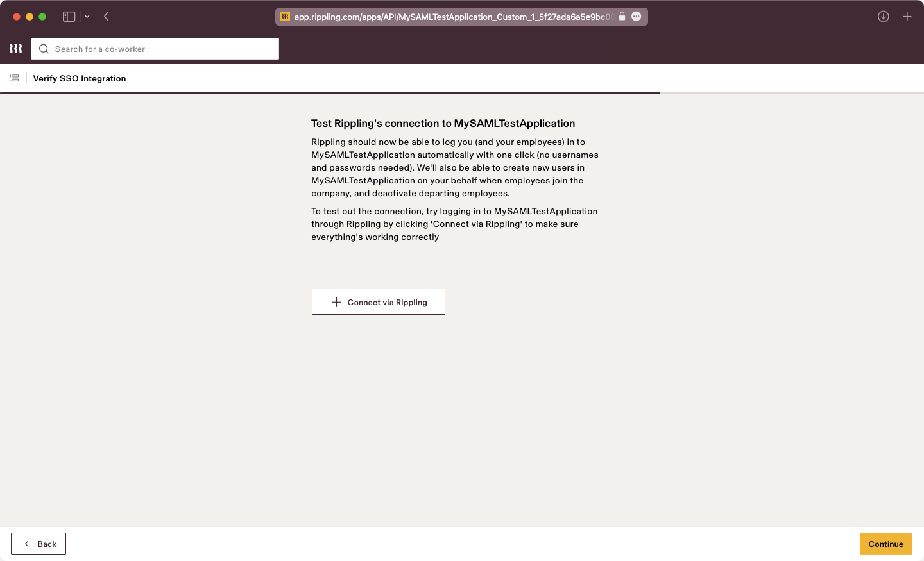Open the Safari sidebar
The height and width of the screenshot is (561, 924).
[68, 16]
